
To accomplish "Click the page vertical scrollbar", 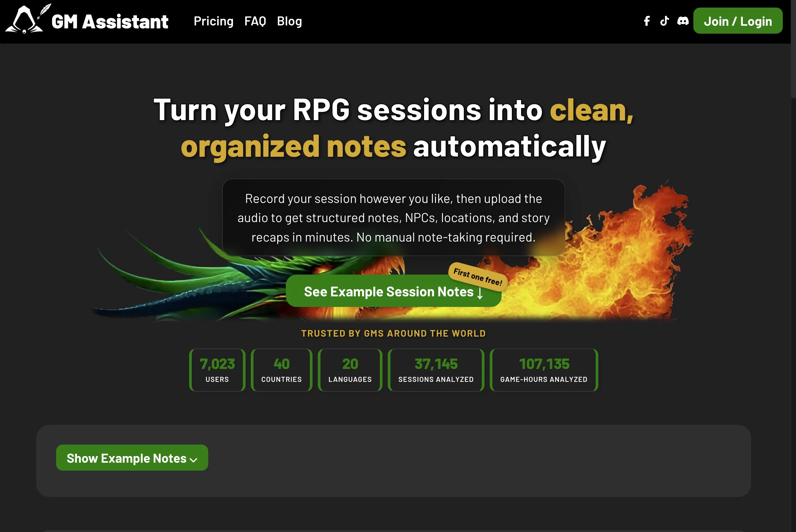I will coord(793,49).
